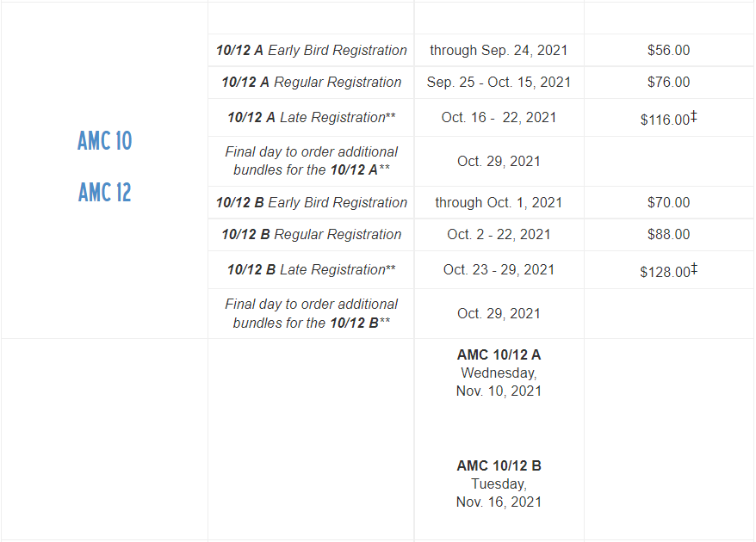The width and height of the screenshot is (756, 542).
Task: Click 10/12 B Late Registration label
Action: click(x=312, y=270)
